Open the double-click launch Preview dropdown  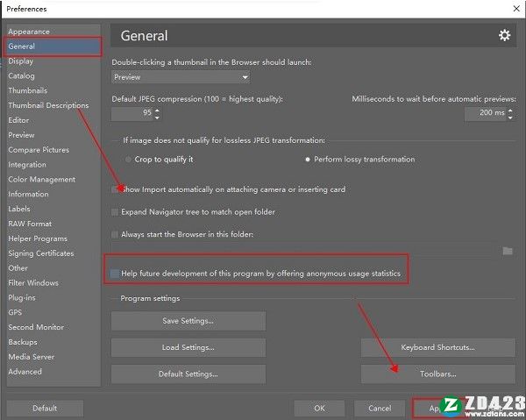[181, 77]
